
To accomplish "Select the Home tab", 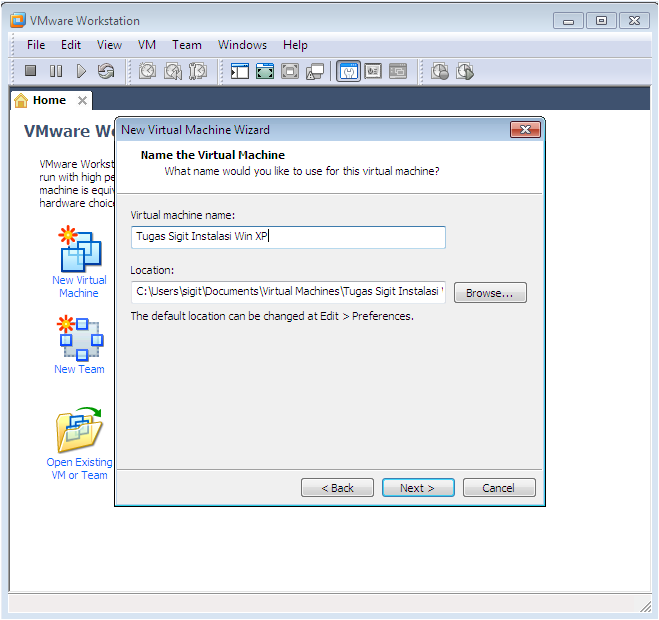I will coord(50,100).
